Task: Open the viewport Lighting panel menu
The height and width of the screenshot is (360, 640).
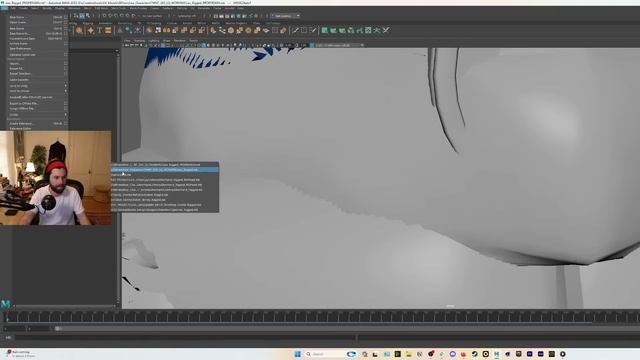Action: (x=154, y=41)
